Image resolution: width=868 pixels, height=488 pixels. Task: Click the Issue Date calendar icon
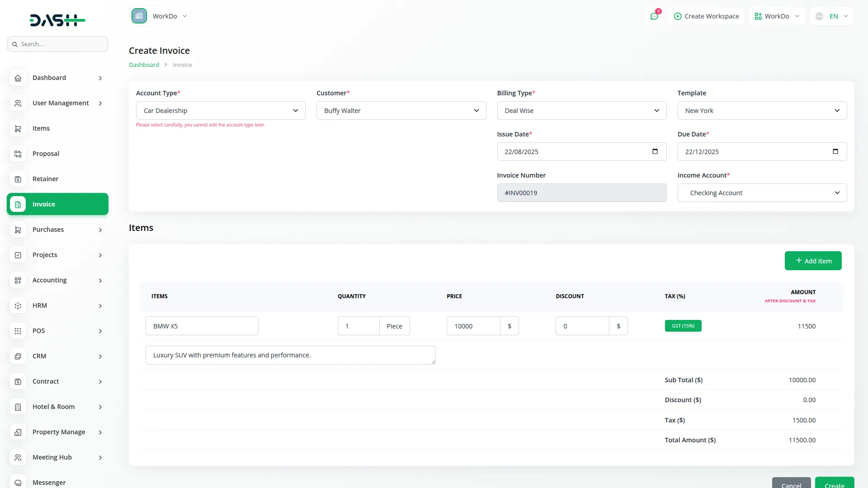[x=655, y=151]
